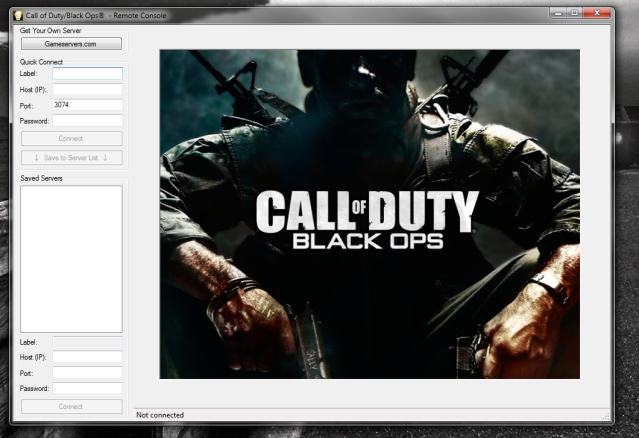This screenshot has height=438, width=639.
Task: Click the resize grip in the window corner
Action: click(x=606, y=415)
